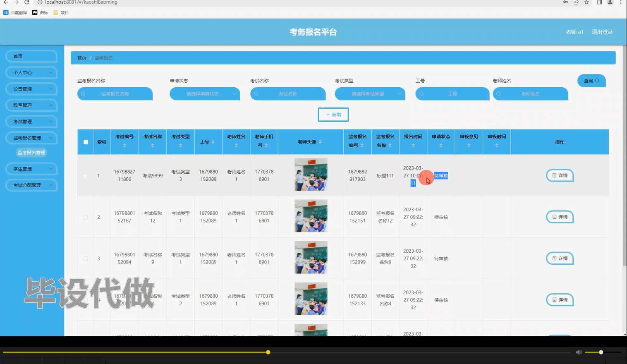Click the 退出登录 link in the header

pyautogui.click(x=602, y=31)
